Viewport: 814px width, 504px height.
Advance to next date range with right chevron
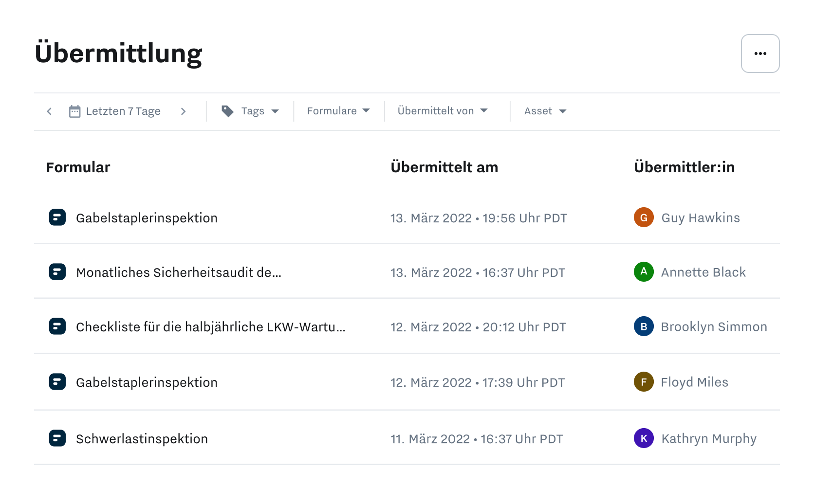[184, 111]
